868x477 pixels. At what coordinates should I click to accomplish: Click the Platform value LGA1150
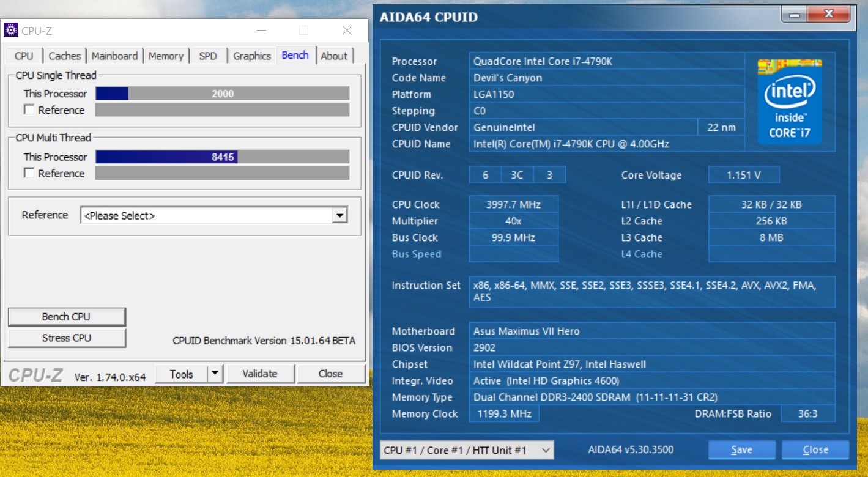[606, 94]
